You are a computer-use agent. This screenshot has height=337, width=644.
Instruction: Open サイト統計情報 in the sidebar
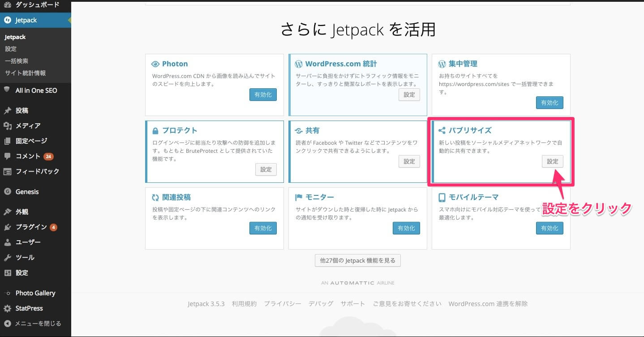click(x=25, y=73)
